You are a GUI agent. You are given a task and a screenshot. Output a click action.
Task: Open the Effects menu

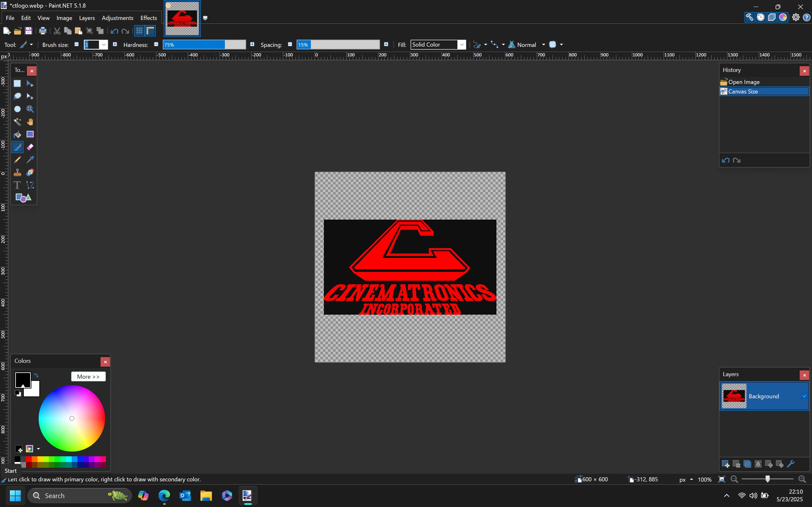click(148, 18)
